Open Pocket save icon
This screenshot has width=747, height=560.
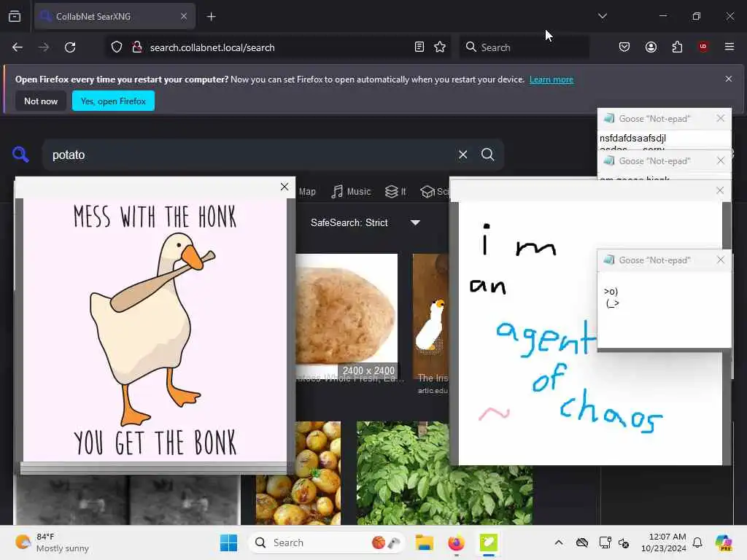(624, 47)
